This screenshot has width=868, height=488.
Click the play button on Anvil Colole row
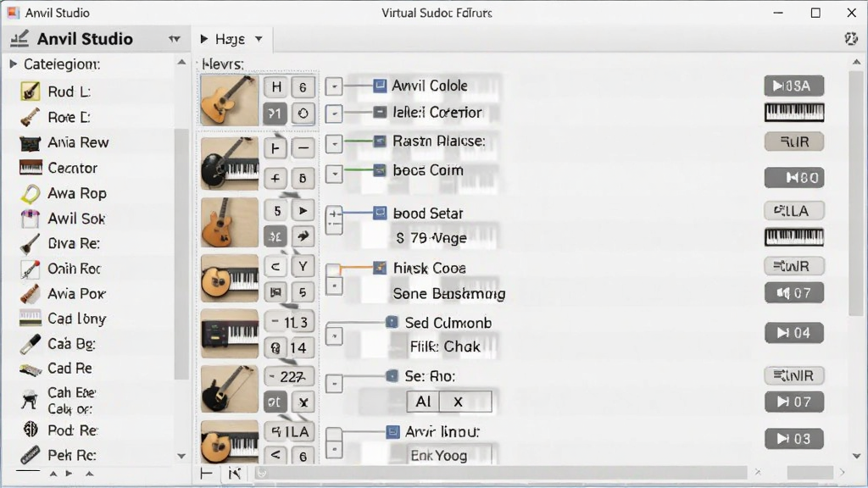click(793, 86)
